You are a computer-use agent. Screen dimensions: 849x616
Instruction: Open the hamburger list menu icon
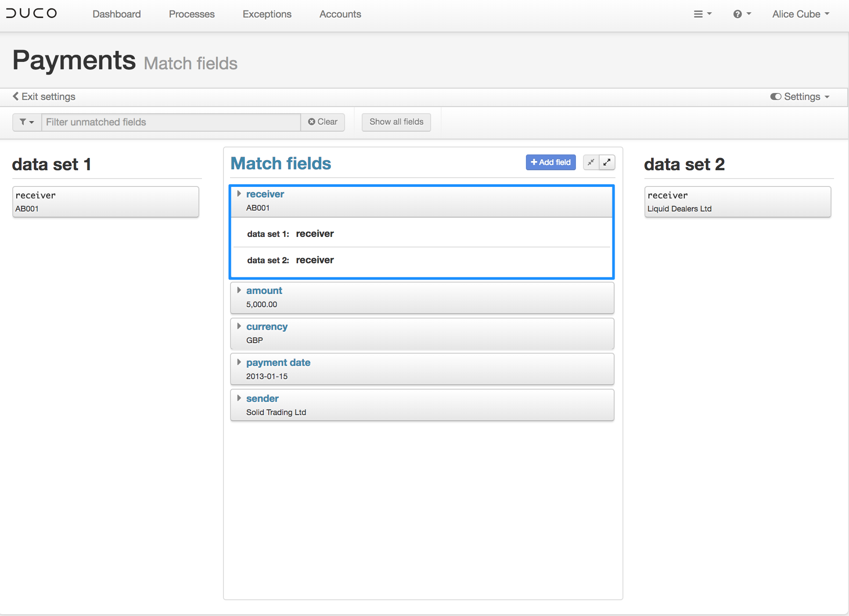[x=702, y=14]
